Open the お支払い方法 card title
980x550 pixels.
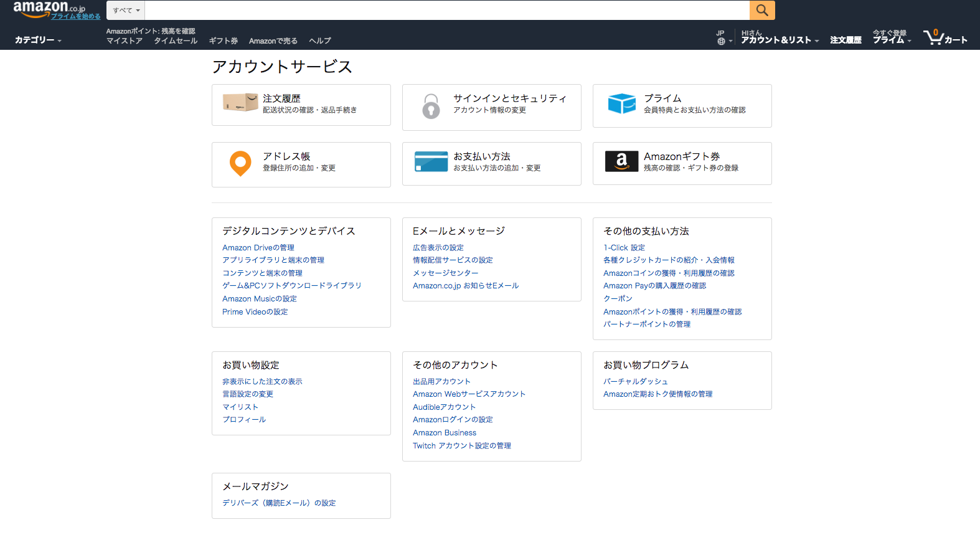click(482, 156)
